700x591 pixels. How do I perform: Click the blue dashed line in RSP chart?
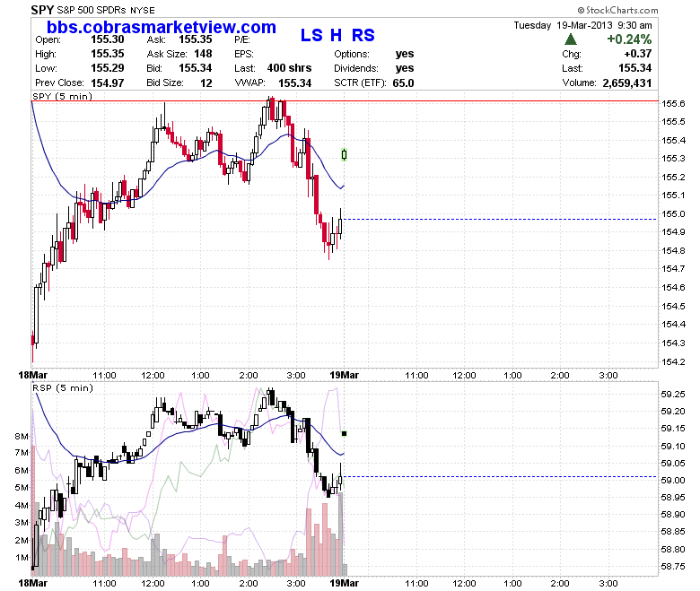[500, 477]
